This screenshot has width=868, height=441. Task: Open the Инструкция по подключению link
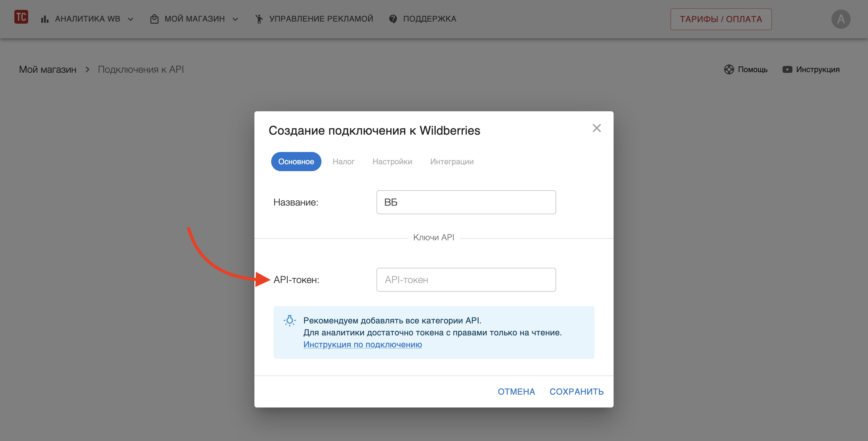[x=362, y=344]
